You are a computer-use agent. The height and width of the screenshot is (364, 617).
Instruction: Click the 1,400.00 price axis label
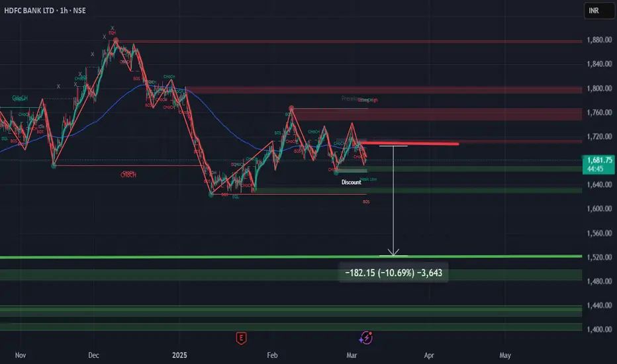599,330
